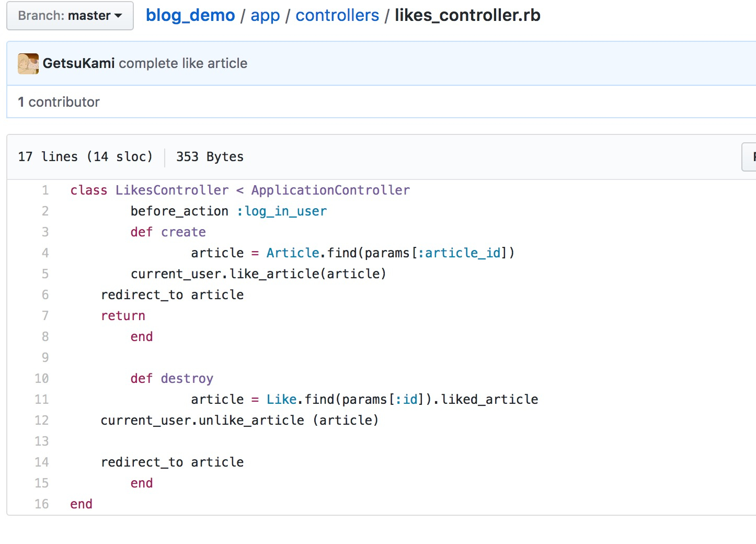
Task: Click the def create method definition
Action: 168,232
